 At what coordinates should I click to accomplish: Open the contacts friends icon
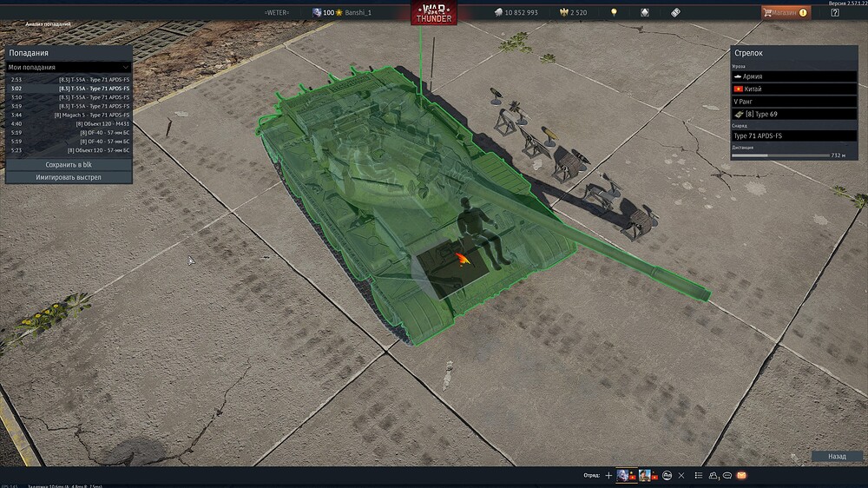[713, 475]
